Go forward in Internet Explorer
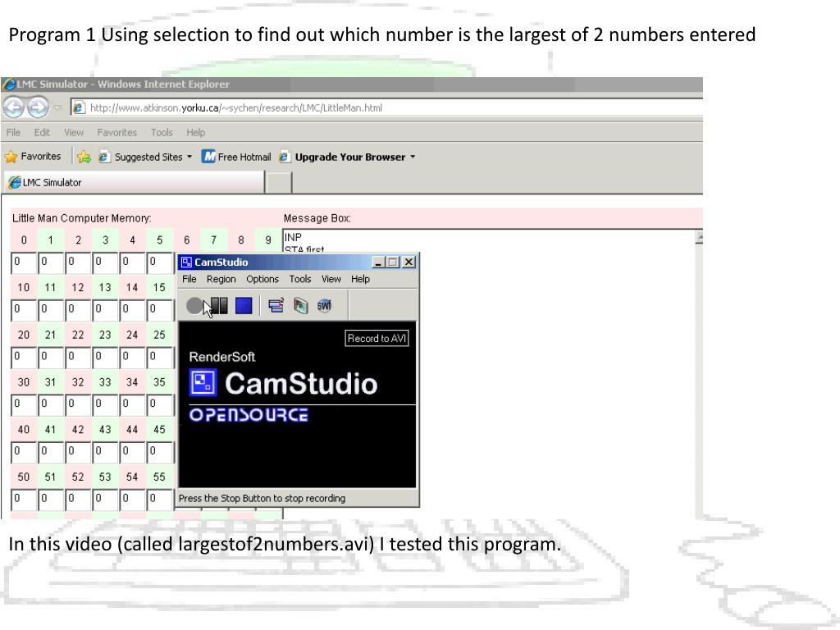This screenshot has width=840, height=630. tap(38, 107)
